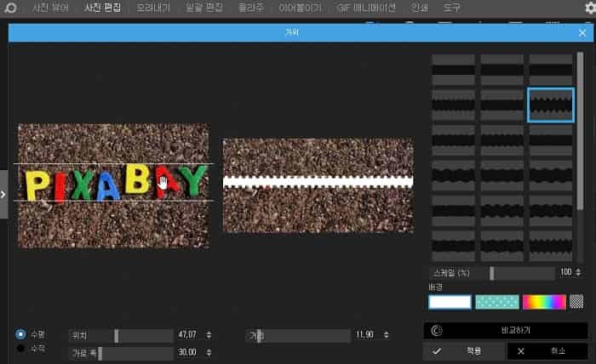Select fourth-row second-column scissor pattern
Image resolution: width=596 pixels, height=364 pixels.
[x=502, y=176]
